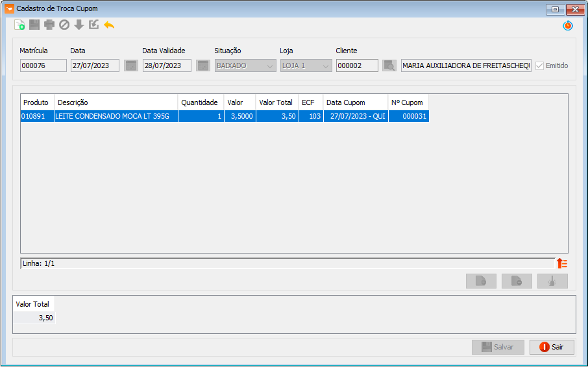Click the Valor Total grid column header
Image resolution: width=588 pixels, height=367 pixels.
[x=277, y=102]
